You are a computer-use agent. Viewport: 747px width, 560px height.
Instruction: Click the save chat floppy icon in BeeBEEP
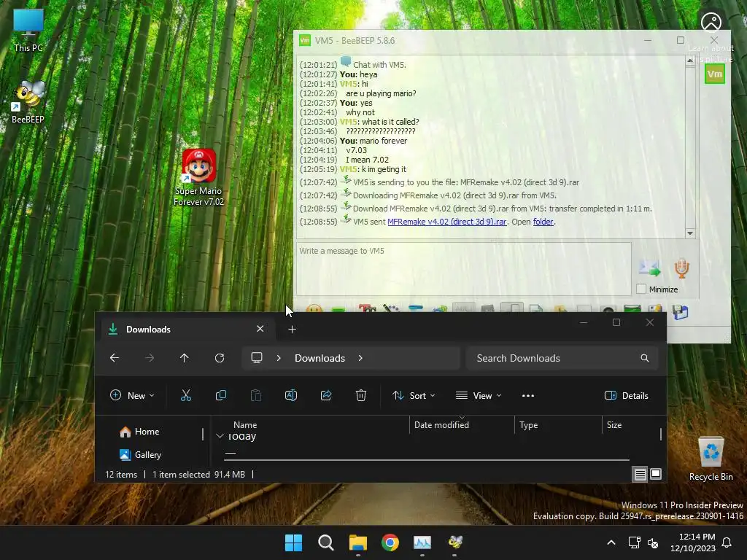pyautogui.click(x=681, y=312)
